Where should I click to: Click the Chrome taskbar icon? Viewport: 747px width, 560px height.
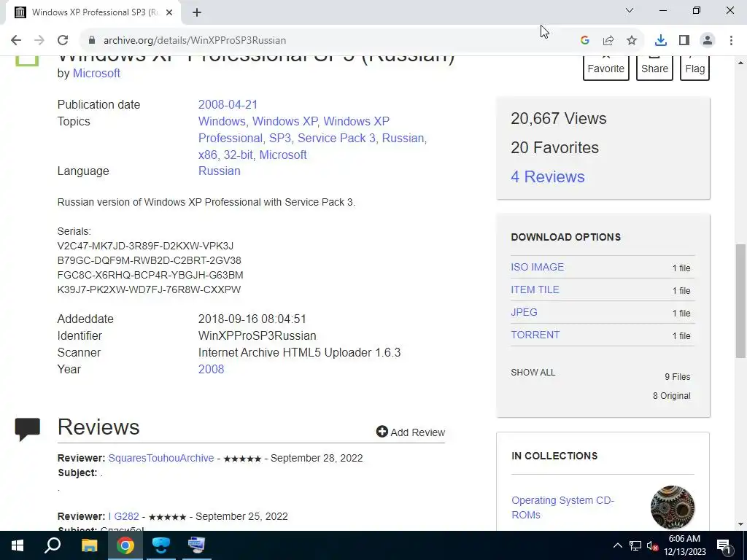(125, 545)
